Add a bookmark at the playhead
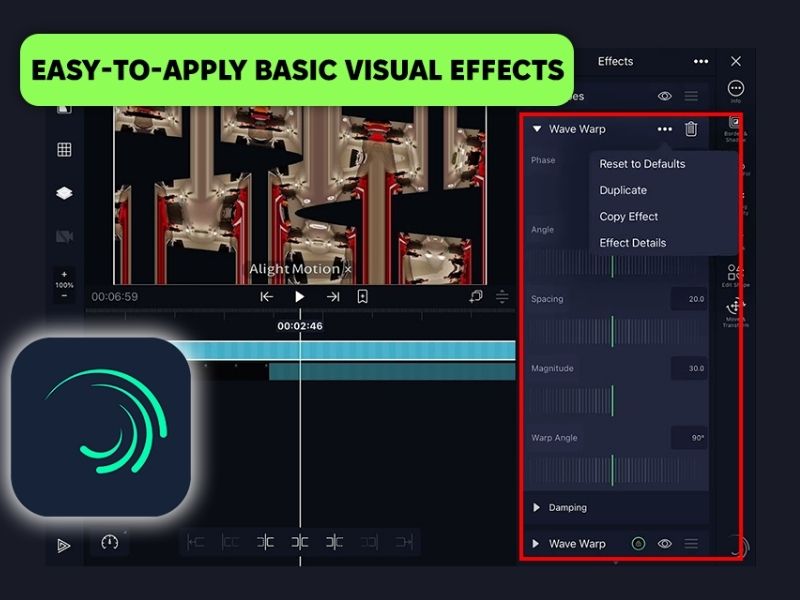The height and width of the screenshot is (600, 800). [x=362, y=296]
